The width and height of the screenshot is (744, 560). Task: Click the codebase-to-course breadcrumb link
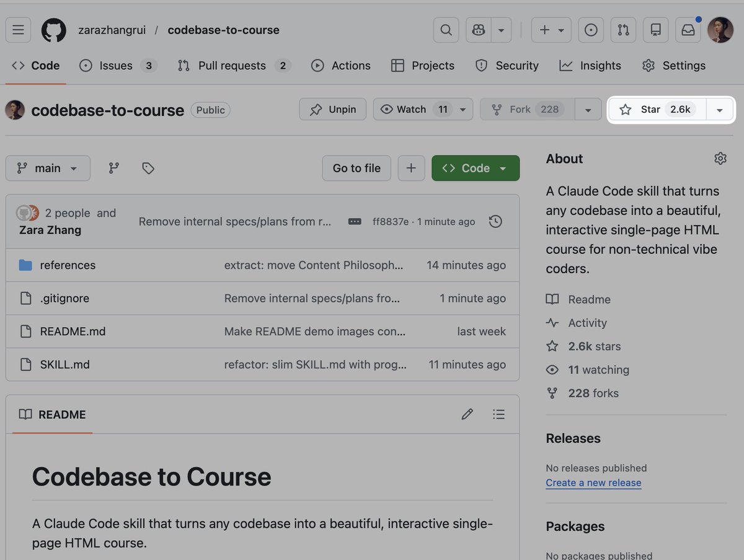(x=223, y=30)
